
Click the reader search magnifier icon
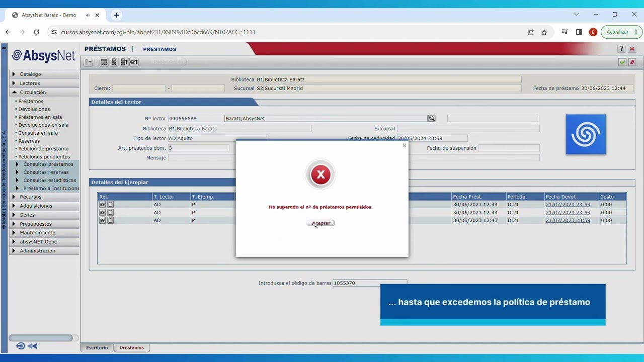tap(432, 119)
